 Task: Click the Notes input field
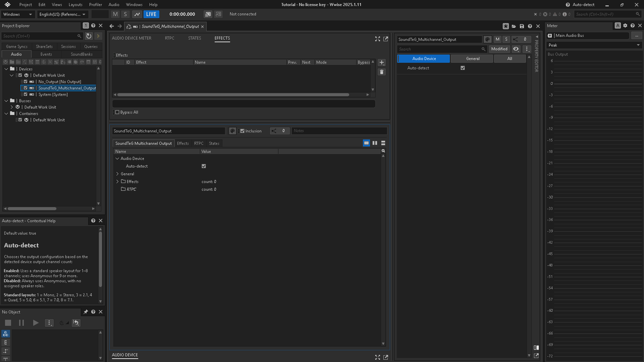339,131
